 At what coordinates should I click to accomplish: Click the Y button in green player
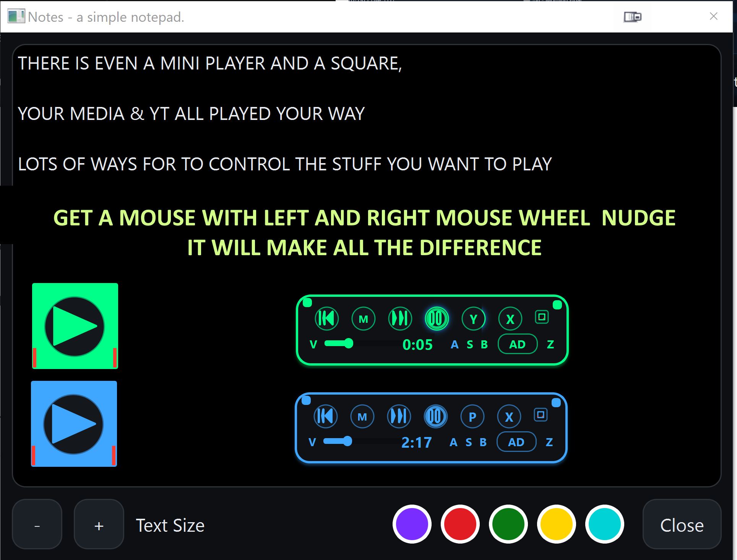[473, 319]
